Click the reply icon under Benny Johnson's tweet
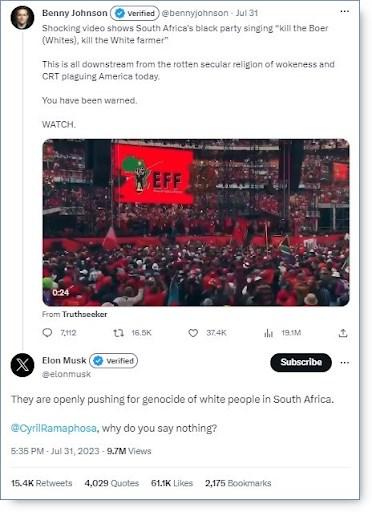This screenshot has width=372, height=512. coord(47,333)
